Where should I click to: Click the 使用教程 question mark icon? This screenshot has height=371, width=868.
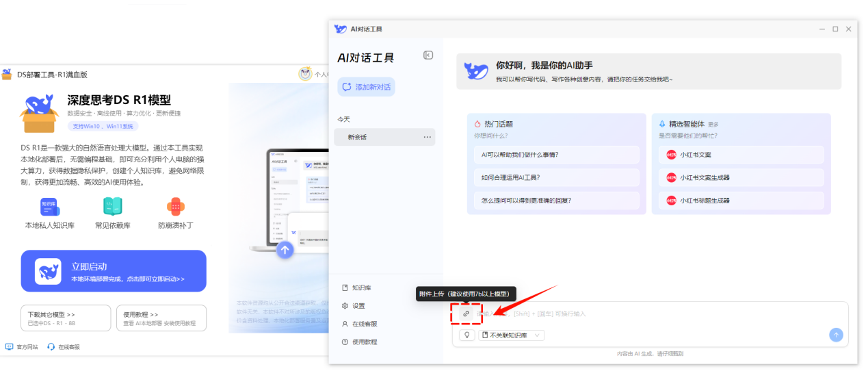(345, 342)
